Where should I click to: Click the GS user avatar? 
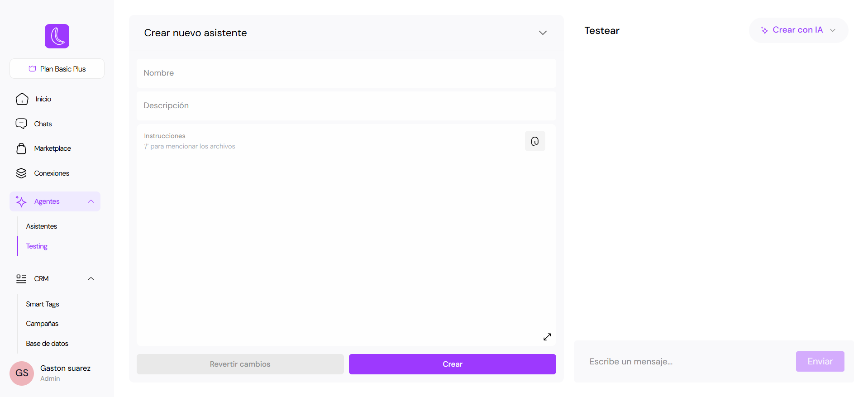pyautogui.click(x=22, y=373)
